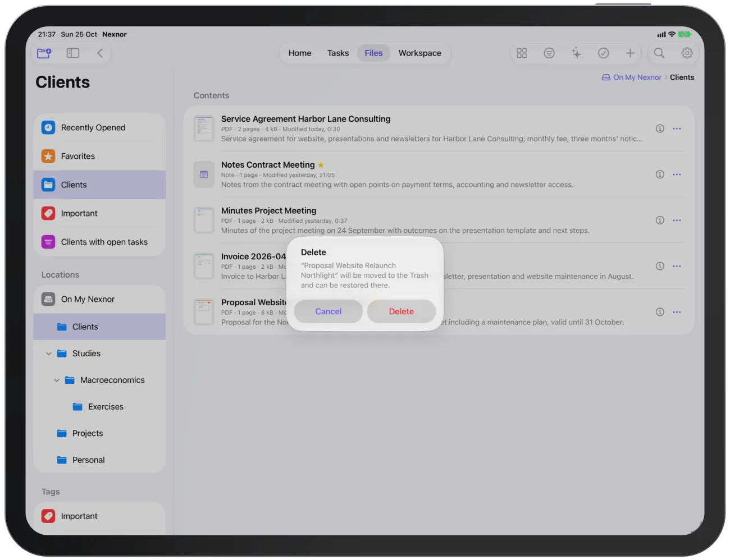
Task: Select Clients with open tasks
Action: 99,242
